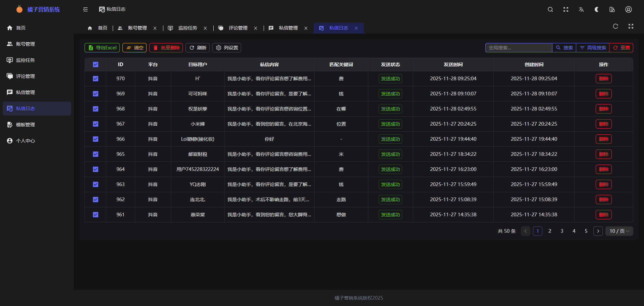The image size is (644, 306).
Task: Open the 10 / 页 page size dropdown
Action: (619, 231)
